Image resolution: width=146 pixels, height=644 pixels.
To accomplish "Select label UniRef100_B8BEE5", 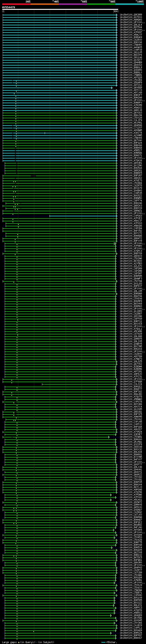I will (131, 173).
